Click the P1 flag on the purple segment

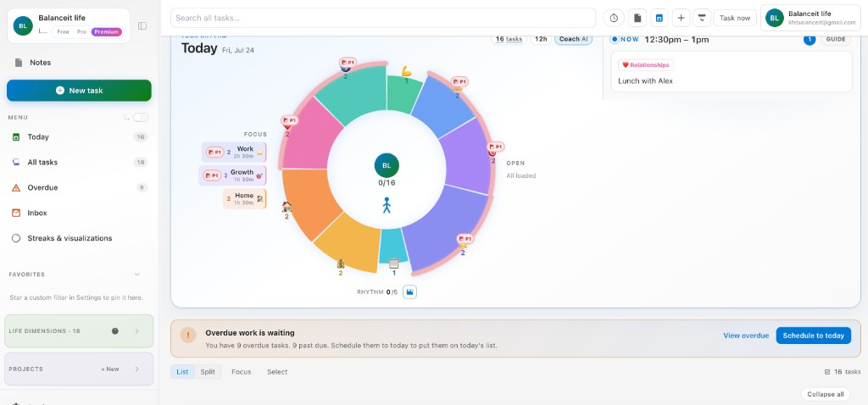495,147
